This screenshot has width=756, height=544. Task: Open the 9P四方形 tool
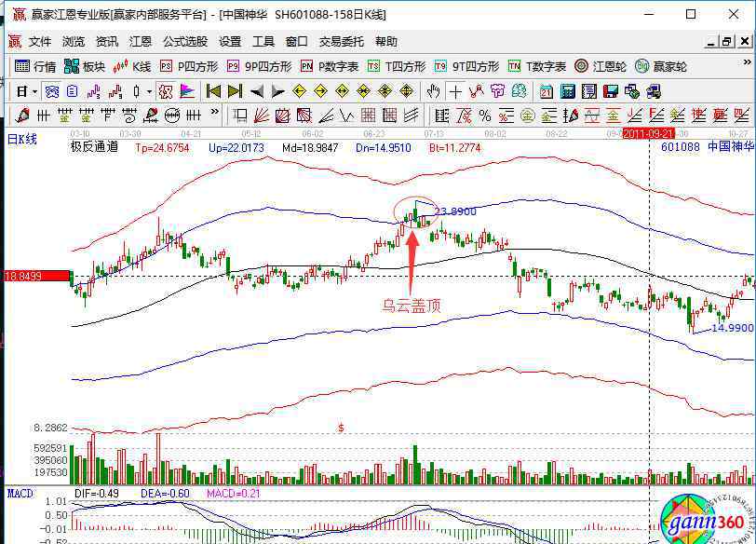[x=260, y=66]
